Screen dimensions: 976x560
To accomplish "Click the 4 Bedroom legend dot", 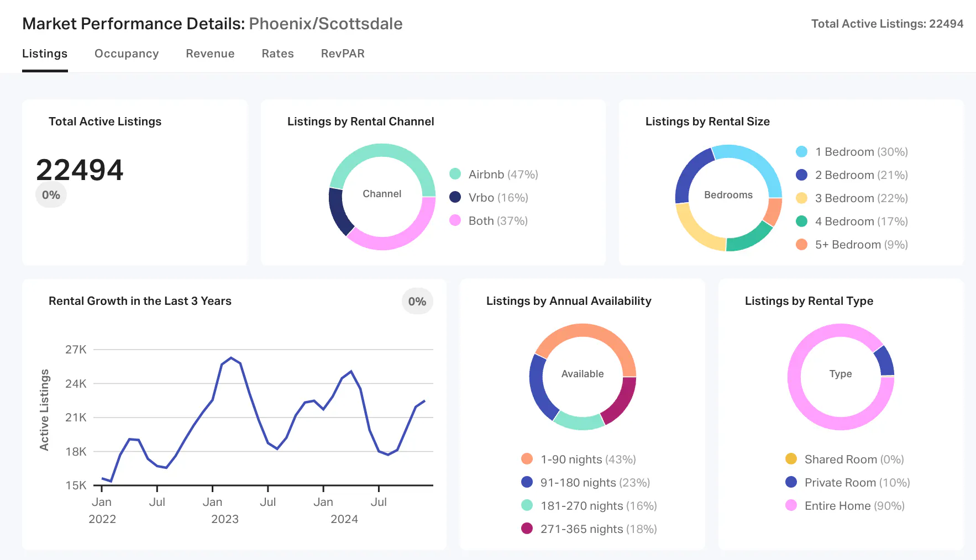I will 802,221.
